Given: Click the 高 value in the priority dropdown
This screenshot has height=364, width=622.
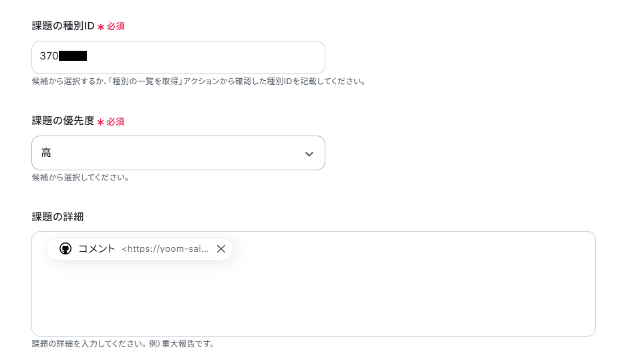Looking at the screenshot, I should tap(46, 153).
